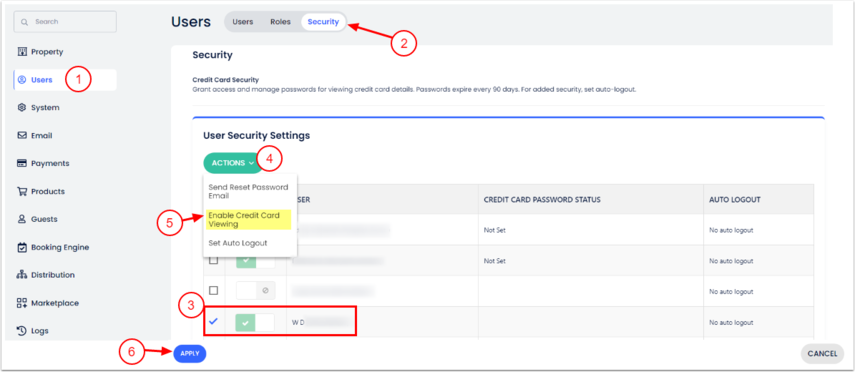Click the Products cart icon

pos(22,191)
